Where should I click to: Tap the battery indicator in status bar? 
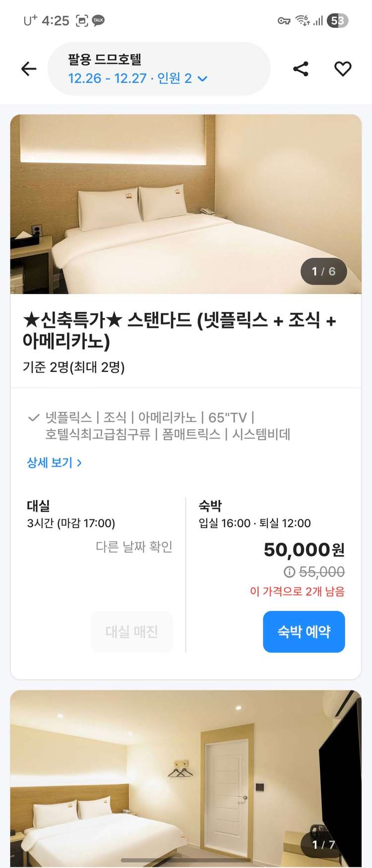click(x=338, y=20)
